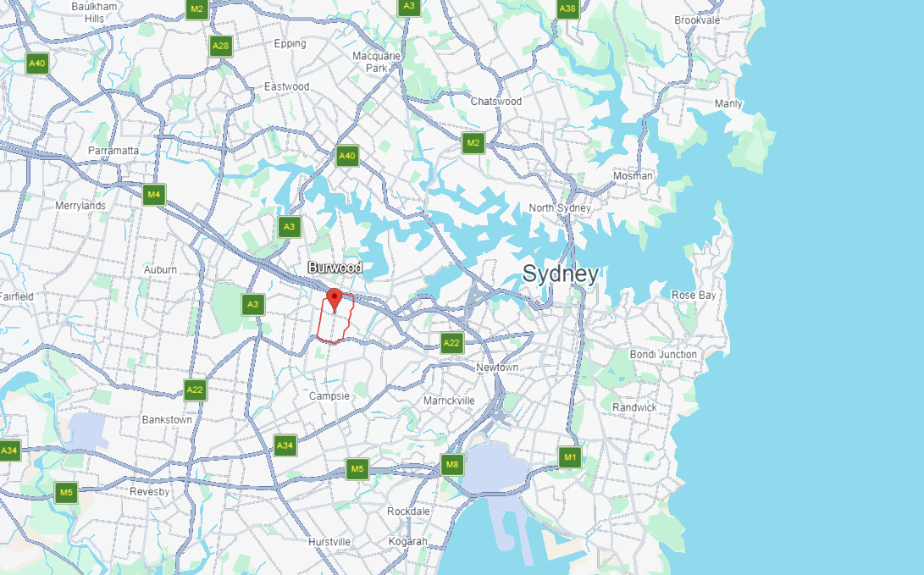
Task: Select the Hurstville label
Action: coord(329,541)
